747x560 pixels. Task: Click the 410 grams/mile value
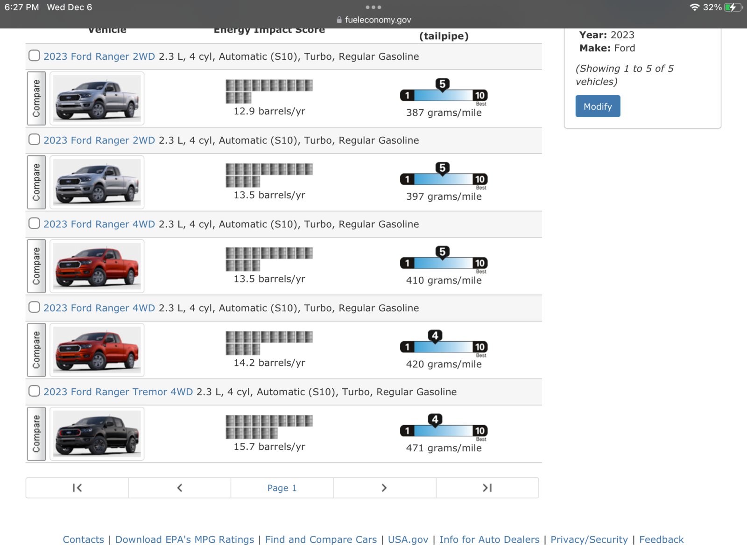pos(444,280)
